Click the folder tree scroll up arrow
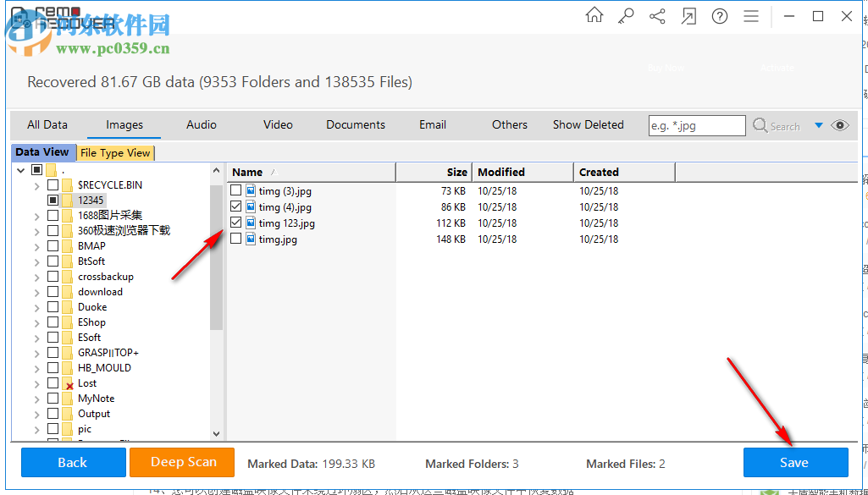This screenshot has height=495, width=868. click(217, 171)
